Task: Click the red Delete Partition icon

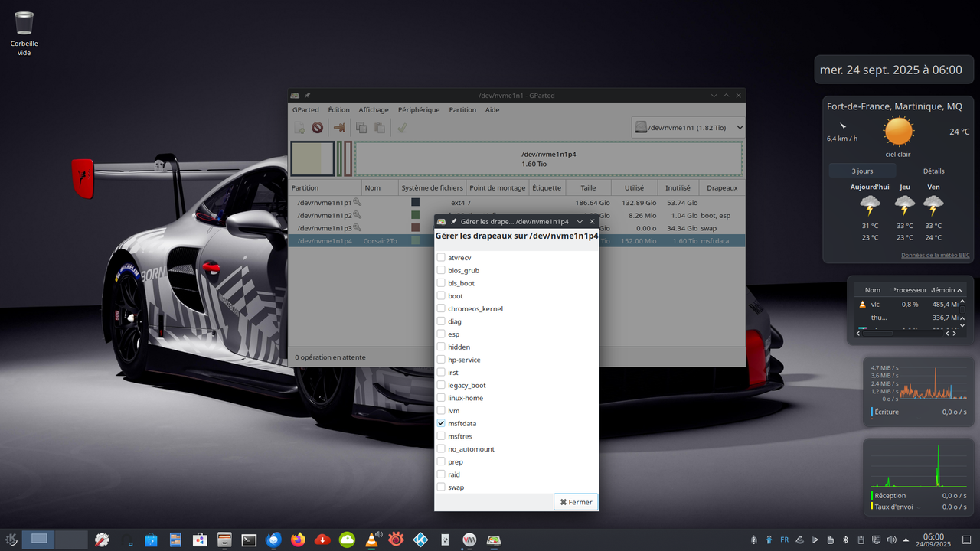Action: [317, 128]
